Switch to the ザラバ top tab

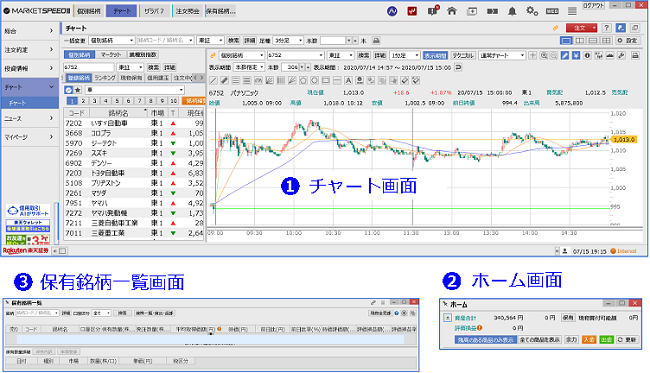155,11
